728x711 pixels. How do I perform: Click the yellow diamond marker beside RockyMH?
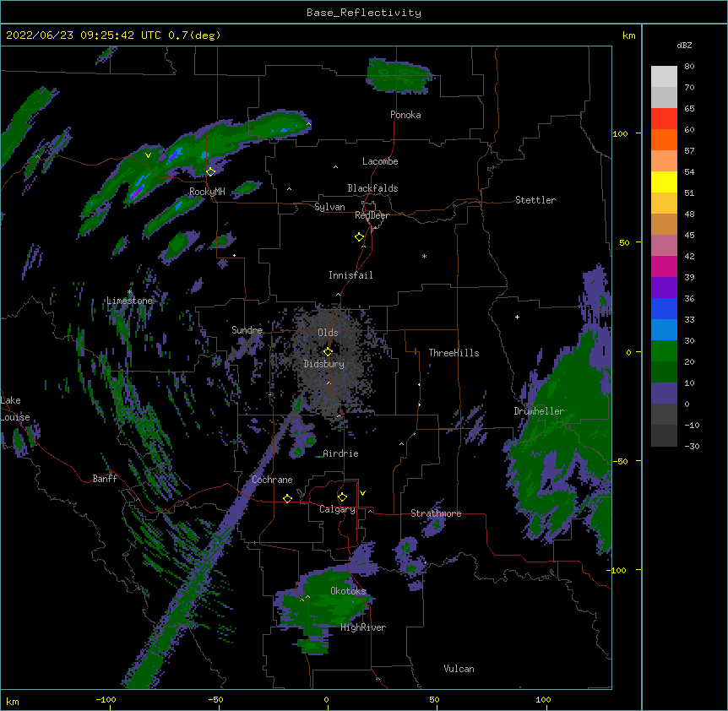[x=210, y=171]
